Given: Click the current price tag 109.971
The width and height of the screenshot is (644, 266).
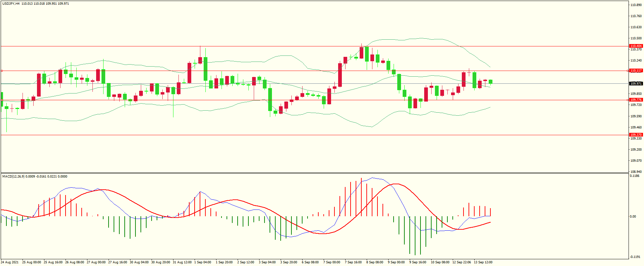Looking at the screenshot, I should pyautogui.click(x=636, y=83).
